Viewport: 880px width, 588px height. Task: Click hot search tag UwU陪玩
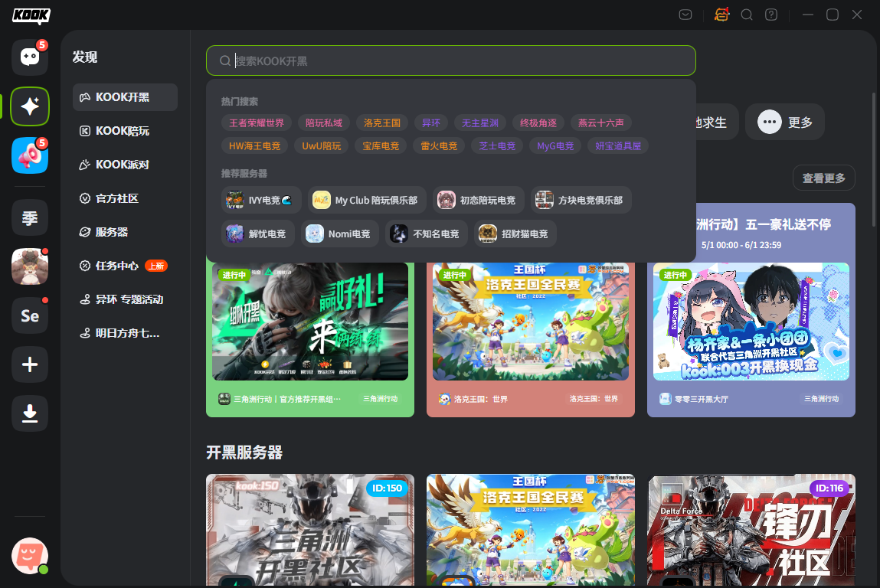[x=322, y=146]
